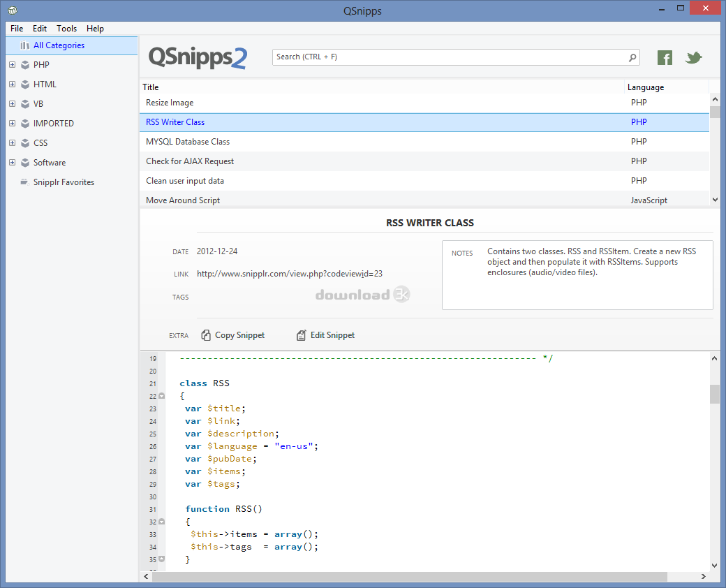Select the MYSQL Database Class snippet
This screenshot has width=726, height=588.
coord(188,142)
